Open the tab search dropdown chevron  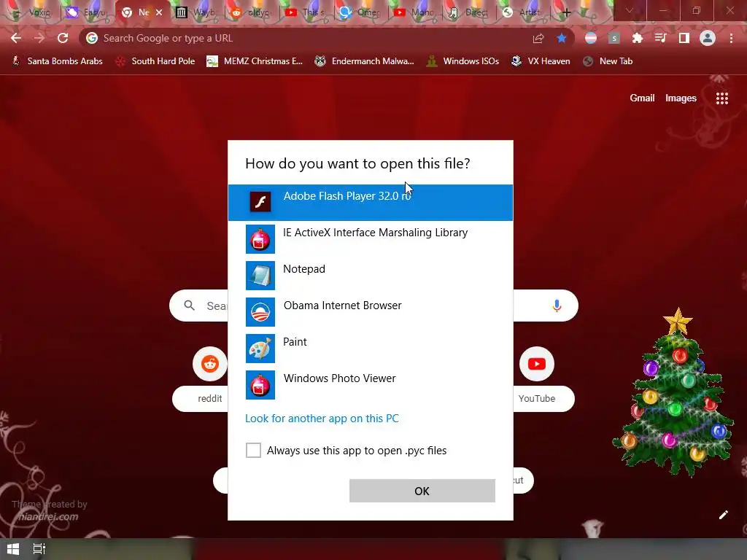pos(630,10)
